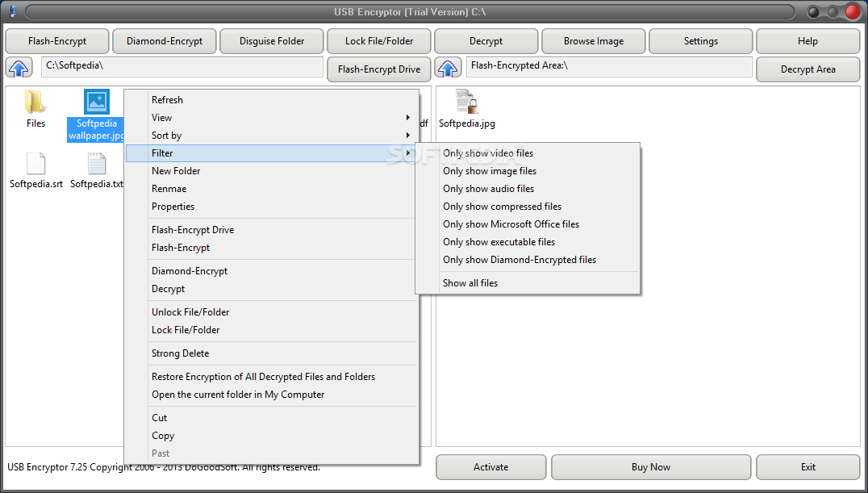Screen dimensions: 868x493
Task: Click the Buy Now button
Action: [x=651, y=467]
